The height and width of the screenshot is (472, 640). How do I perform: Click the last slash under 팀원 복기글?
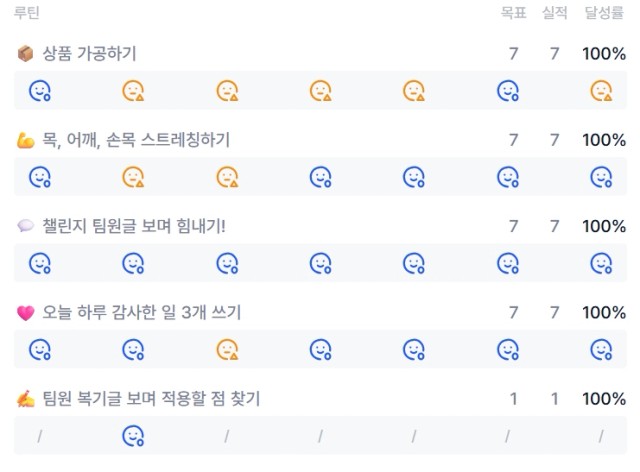601,436
